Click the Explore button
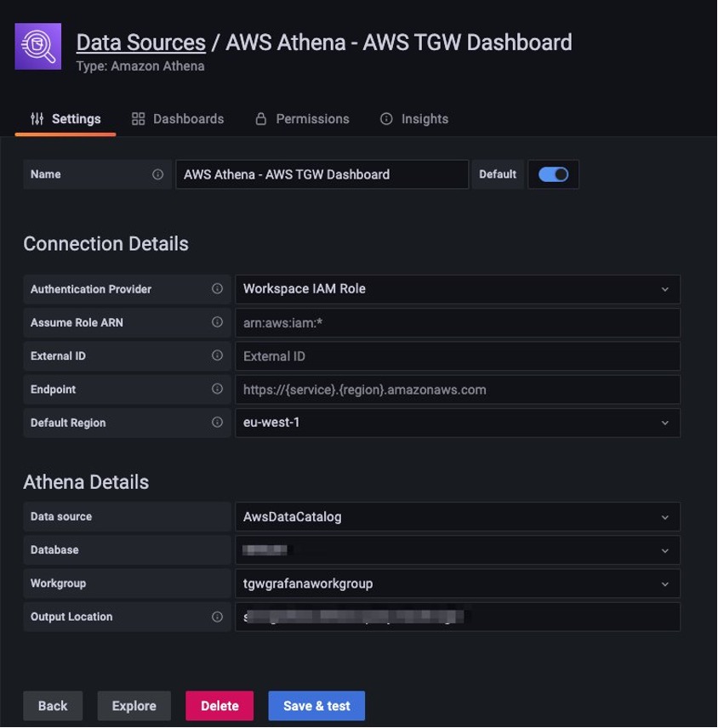This screenshot has width=718, height=728. coord(134,706)
